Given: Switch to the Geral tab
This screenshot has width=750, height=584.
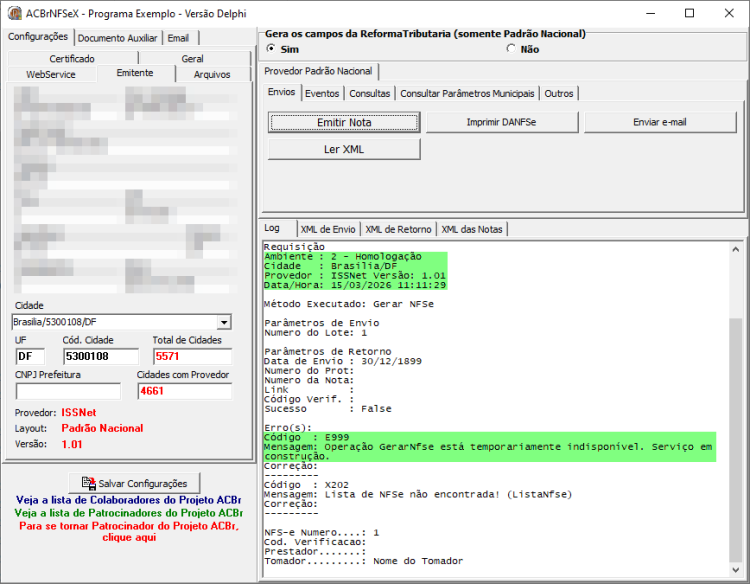Looking at the screenshot, I should coord(193,58).
